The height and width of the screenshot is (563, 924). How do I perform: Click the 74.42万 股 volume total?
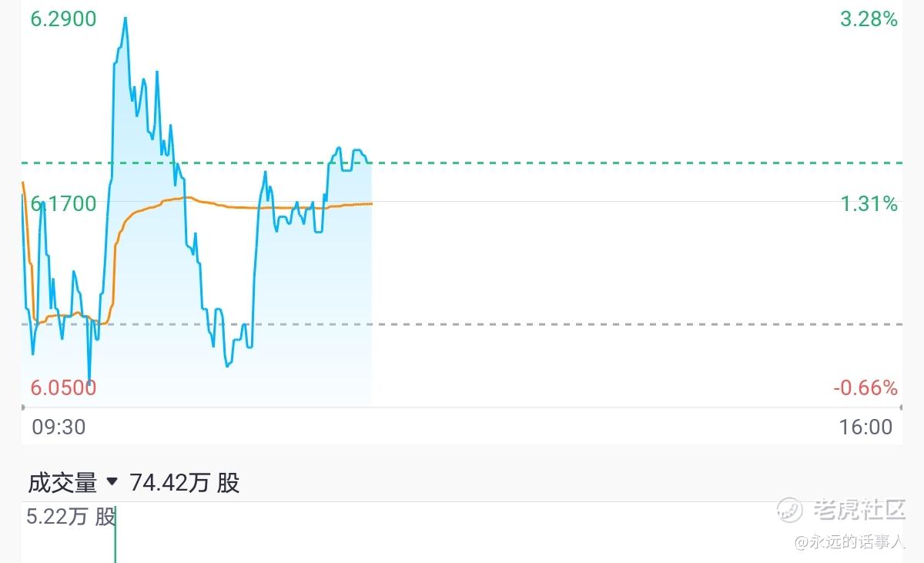point(185,483)
